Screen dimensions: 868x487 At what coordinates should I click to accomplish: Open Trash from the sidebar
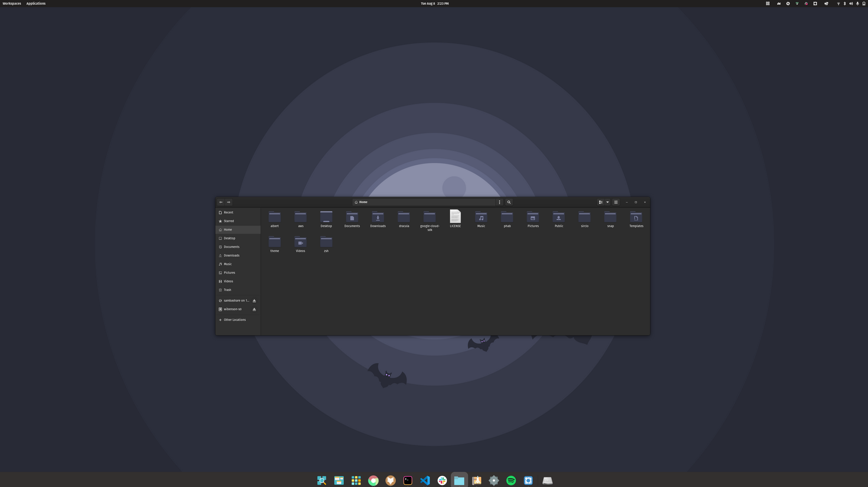pyautogui.click(x=238, y=290)
